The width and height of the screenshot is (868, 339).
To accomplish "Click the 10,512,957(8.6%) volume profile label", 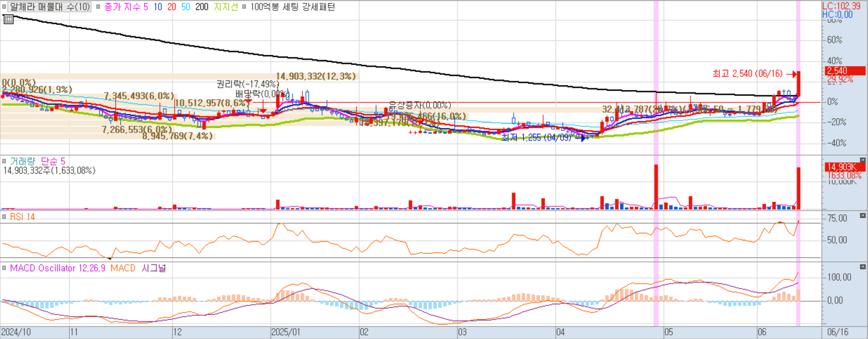I will [x=212, y=103].
